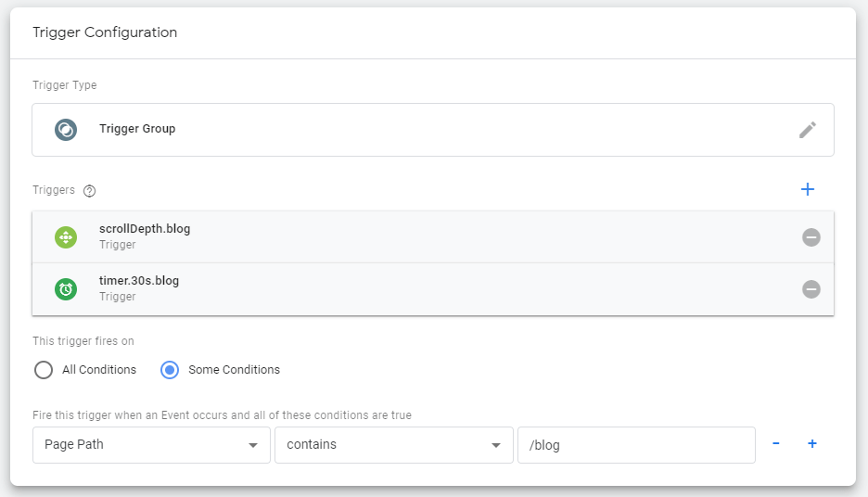Click the This trigger fires on label
The width and height of the screenshot is (868, 497).
(83, 341)
